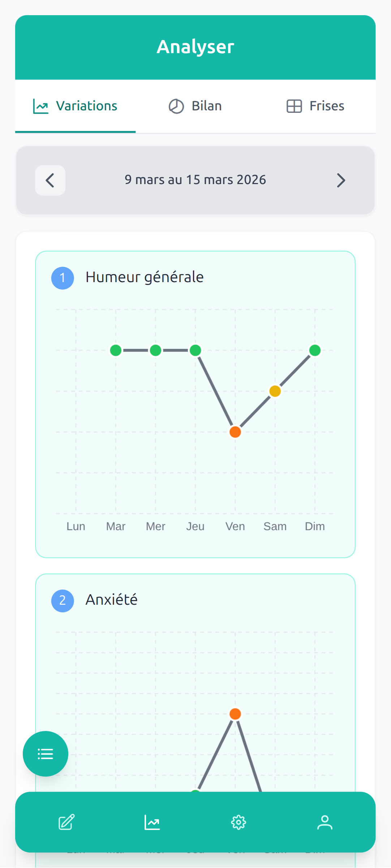Screen dimensions: 391x868
Task: Select the orange dot on Vendredi
Action: point(235,432)
